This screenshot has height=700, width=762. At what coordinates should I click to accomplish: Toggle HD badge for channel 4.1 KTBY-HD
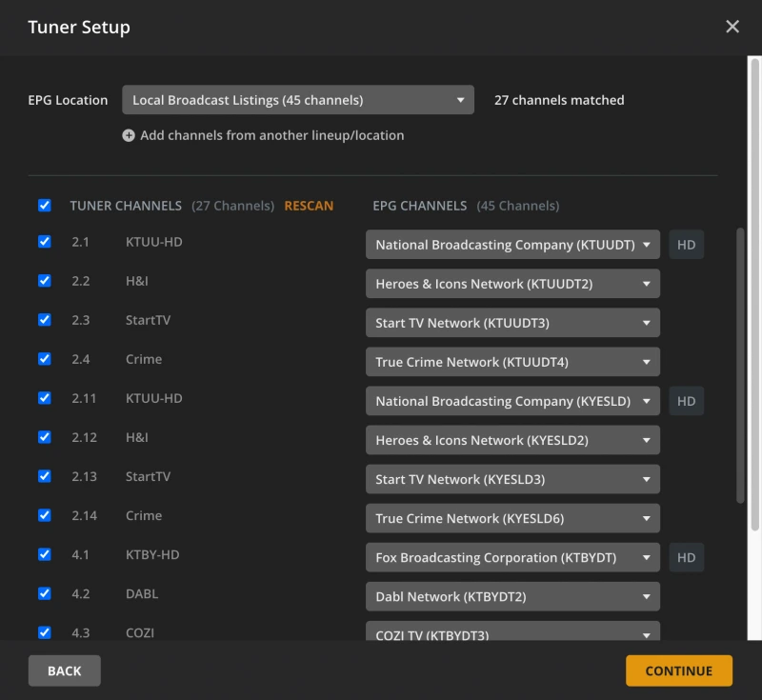tap(686, 557)
